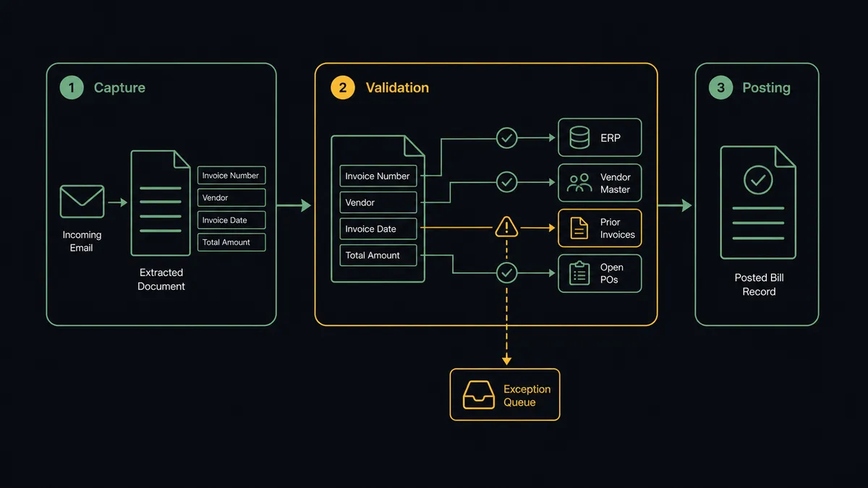Click Vendor field in Capture panel
This screenshot has height=488, width=868.
pos(231,197)
